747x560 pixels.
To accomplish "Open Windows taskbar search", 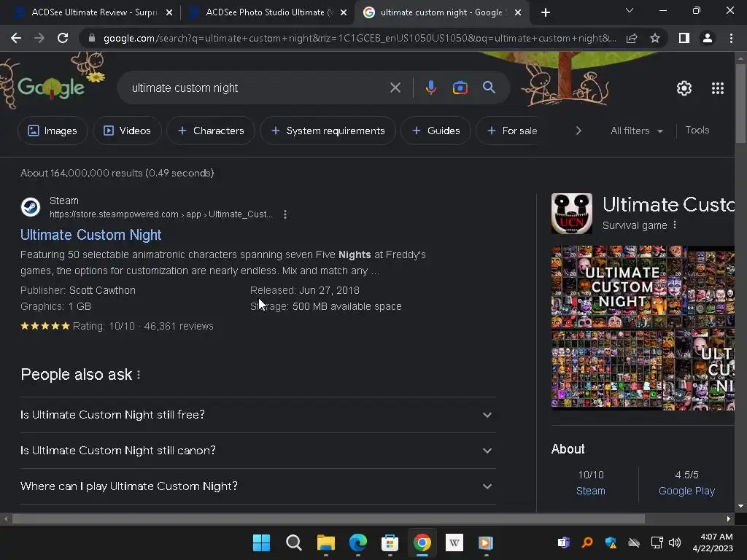I will [x=293, y=542].
